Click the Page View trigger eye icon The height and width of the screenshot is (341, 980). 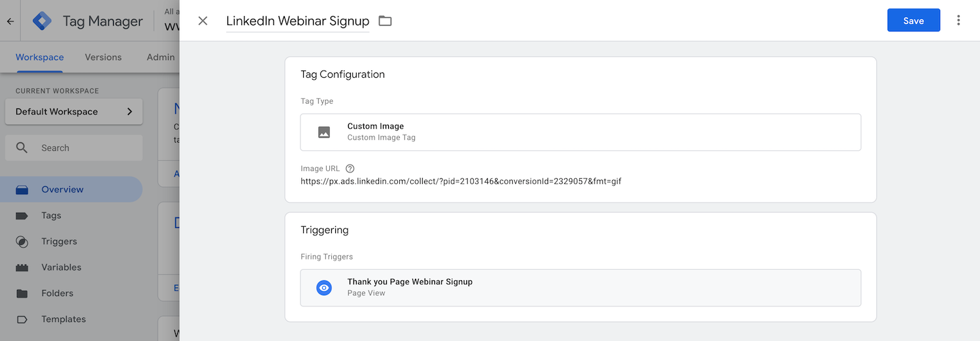pos(324,287)
